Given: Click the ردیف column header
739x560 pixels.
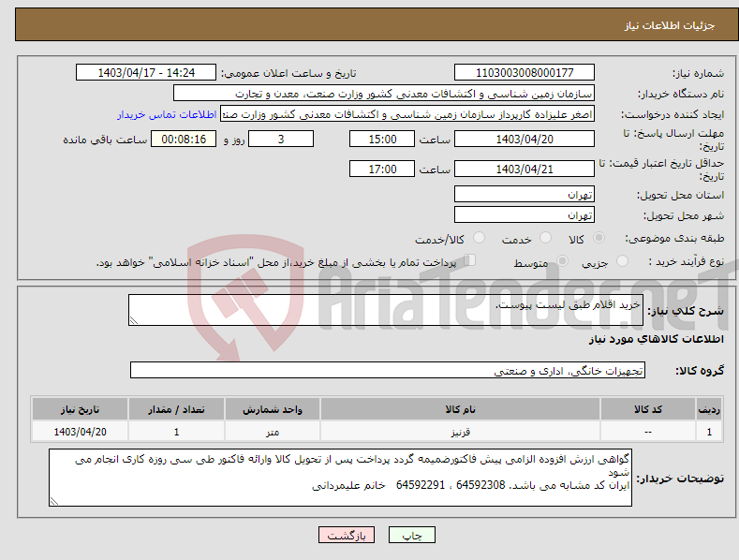Looking at the screenshot, I should click(709, 409).
